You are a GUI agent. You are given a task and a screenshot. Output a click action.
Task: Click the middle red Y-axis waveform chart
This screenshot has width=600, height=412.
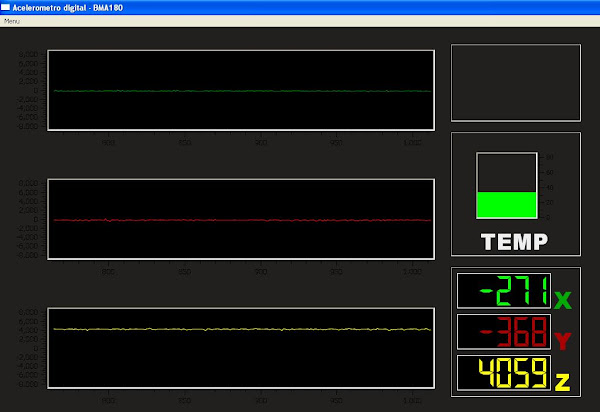(241, 219)
